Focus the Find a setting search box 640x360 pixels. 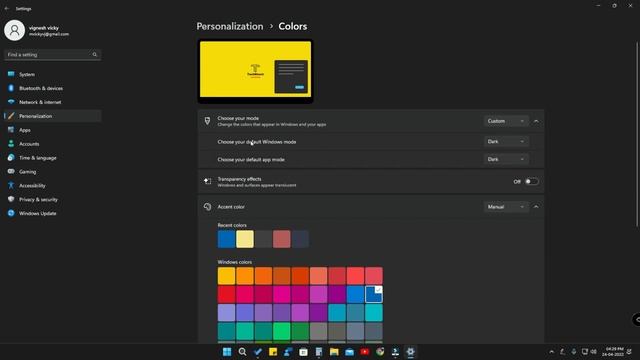tap(52, 55)
